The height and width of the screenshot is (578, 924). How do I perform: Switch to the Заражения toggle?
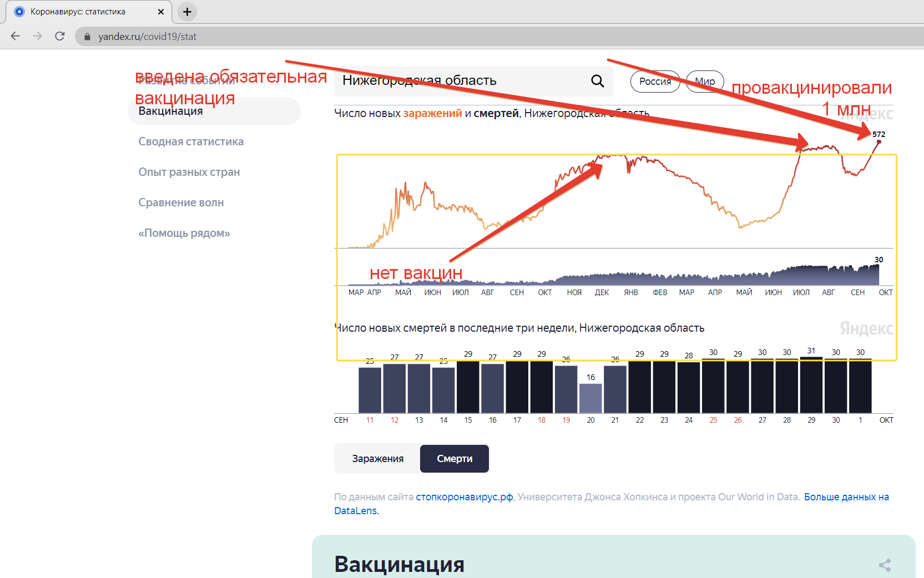point(377,459)
